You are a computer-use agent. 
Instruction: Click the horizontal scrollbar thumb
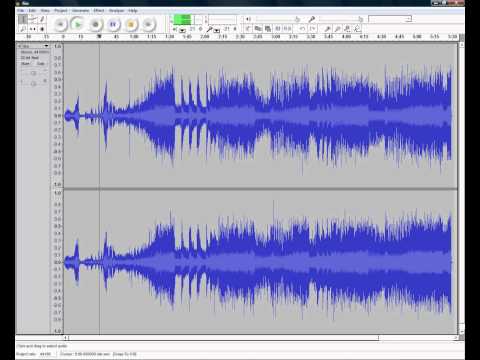point(223,338)
